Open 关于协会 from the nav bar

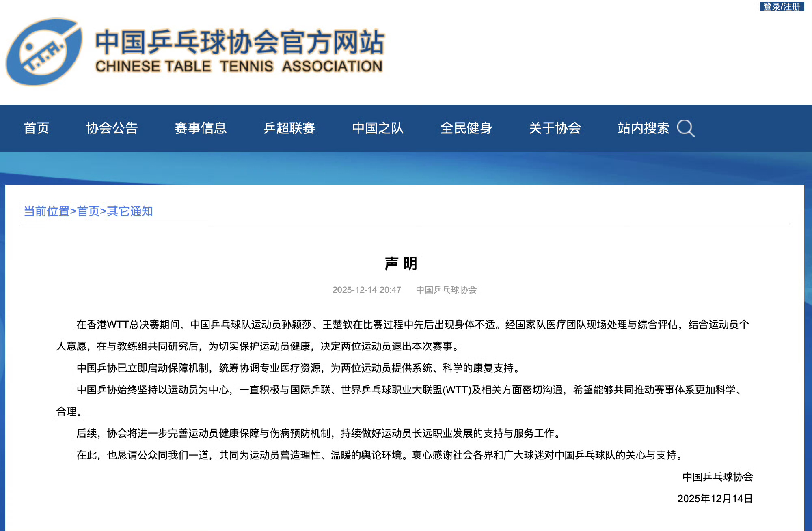(x=555, y=128)
